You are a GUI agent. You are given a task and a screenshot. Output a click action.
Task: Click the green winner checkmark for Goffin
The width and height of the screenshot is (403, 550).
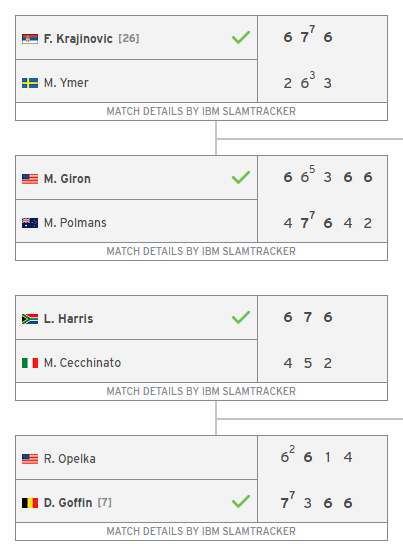[241, 502]
